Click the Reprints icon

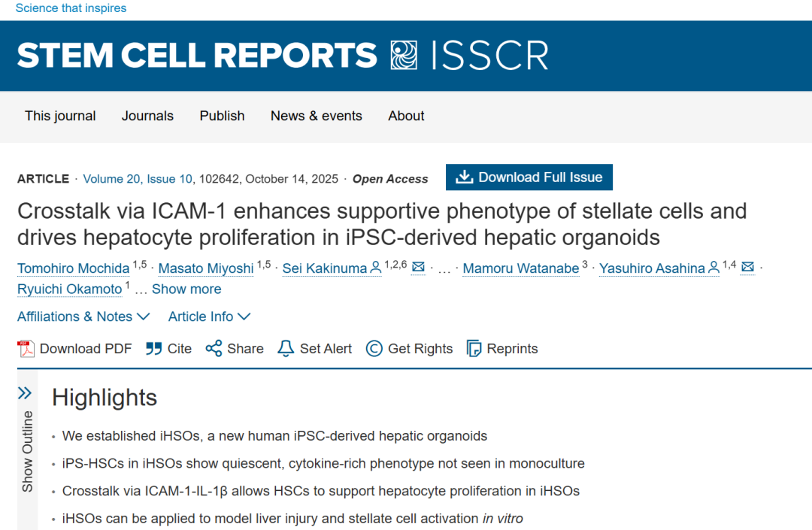tap(474, 349)
